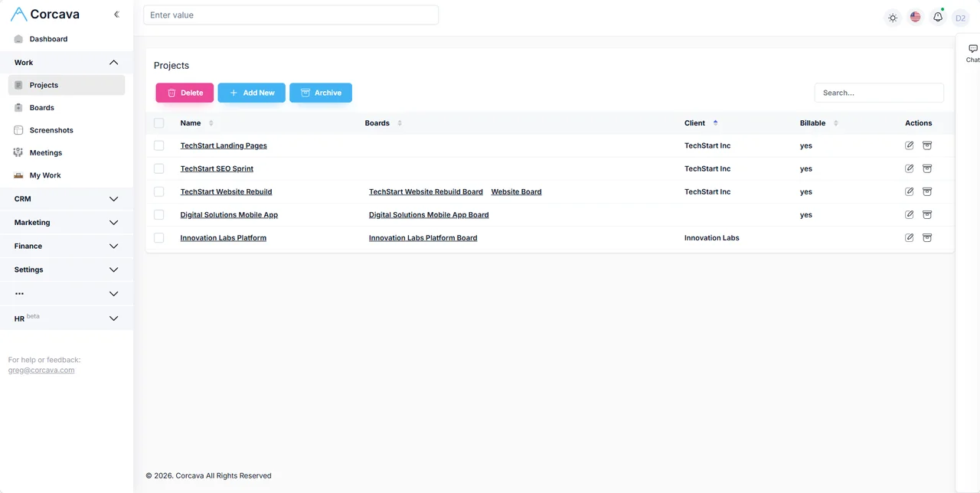
Task: Collapse the Work section in the sidebar
Action: (x=67, y=63)
